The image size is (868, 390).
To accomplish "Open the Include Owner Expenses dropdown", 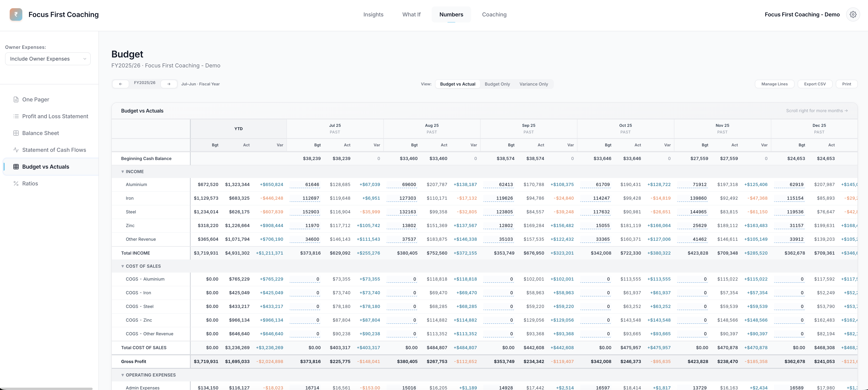I will coord(47,59).
